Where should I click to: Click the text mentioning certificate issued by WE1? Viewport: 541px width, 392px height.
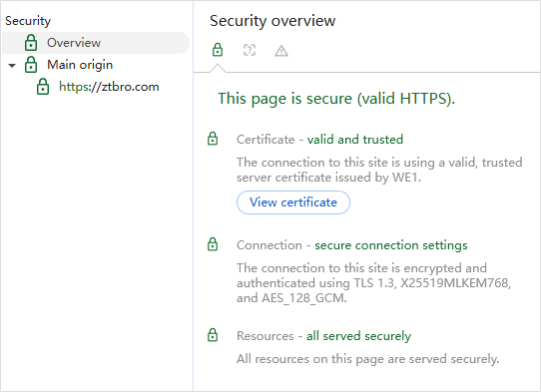click(x=379, y=170)
